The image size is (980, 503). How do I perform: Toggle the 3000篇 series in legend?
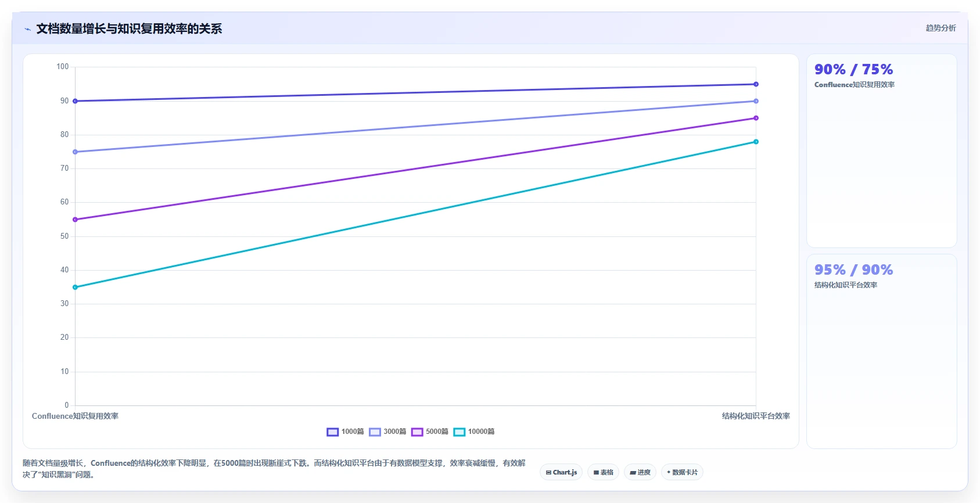click(x=387, y=432)
